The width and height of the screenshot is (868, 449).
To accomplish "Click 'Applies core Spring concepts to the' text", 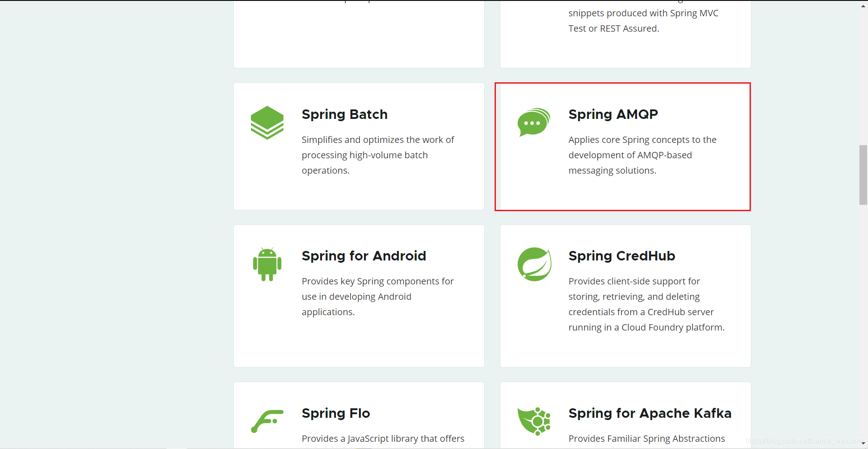I will coord(642,140).
